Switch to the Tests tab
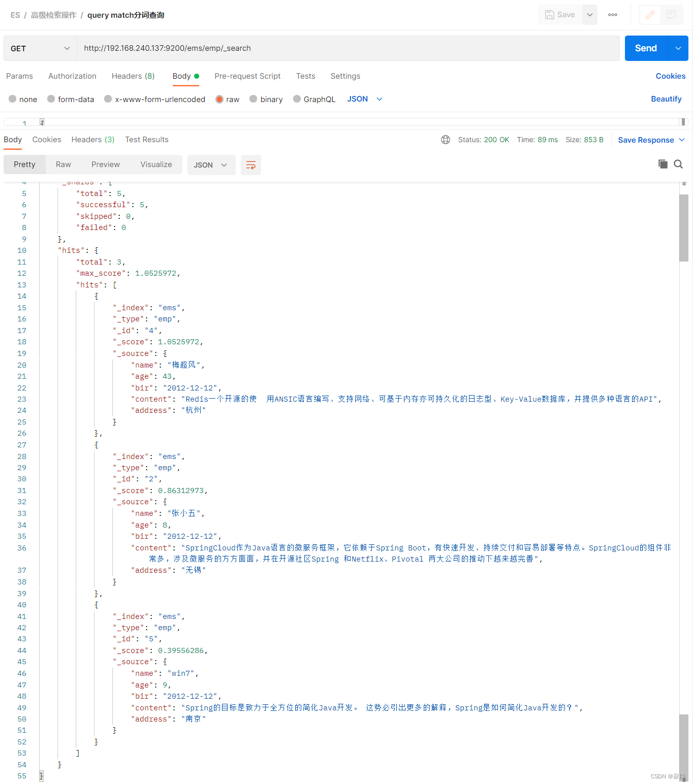Screen dimensions: 693x784 tap(306, 76)
